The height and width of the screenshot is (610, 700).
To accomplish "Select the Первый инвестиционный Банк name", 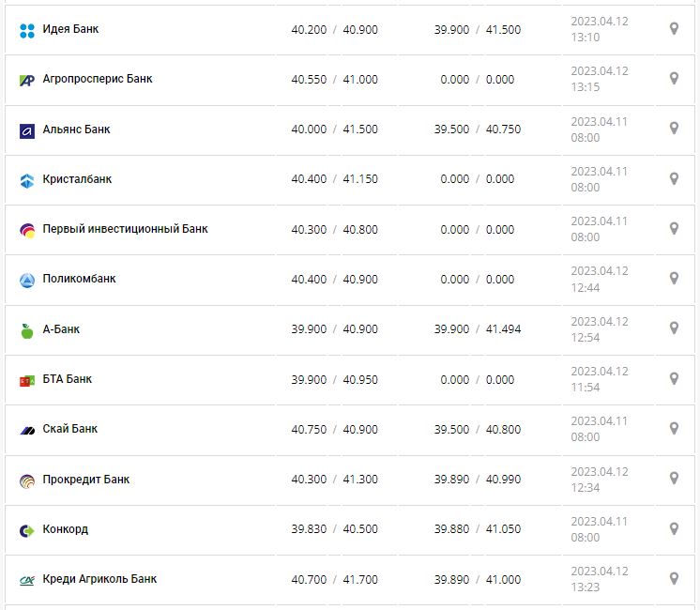I will 125,229.
